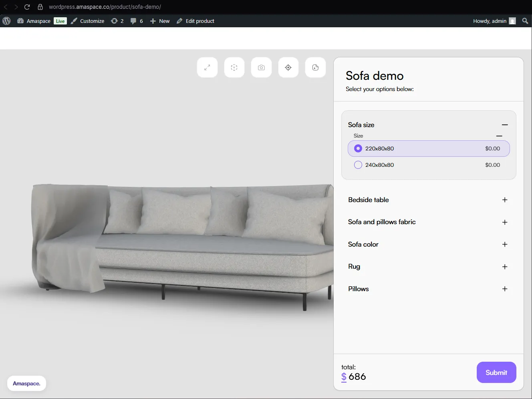Open the New content menu

tap(160, 21)
